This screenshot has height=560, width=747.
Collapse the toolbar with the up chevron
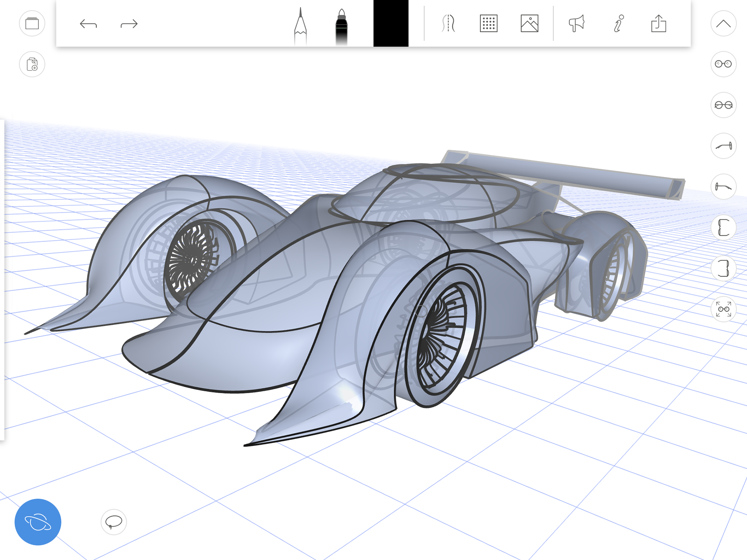point(724,23)
